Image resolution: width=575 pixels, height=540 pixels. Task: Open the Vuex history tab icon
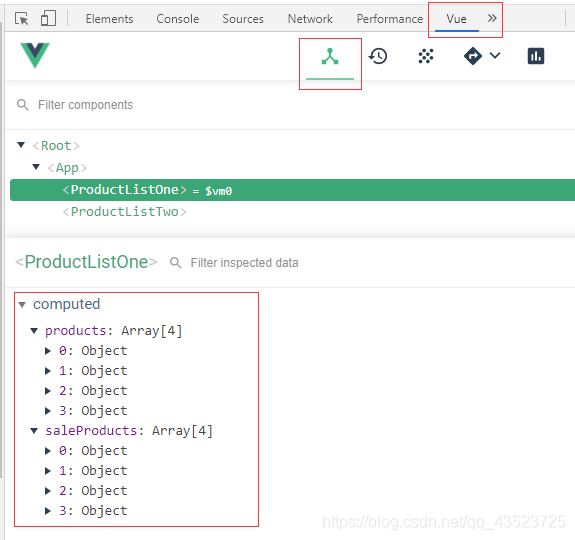[378, 56]
